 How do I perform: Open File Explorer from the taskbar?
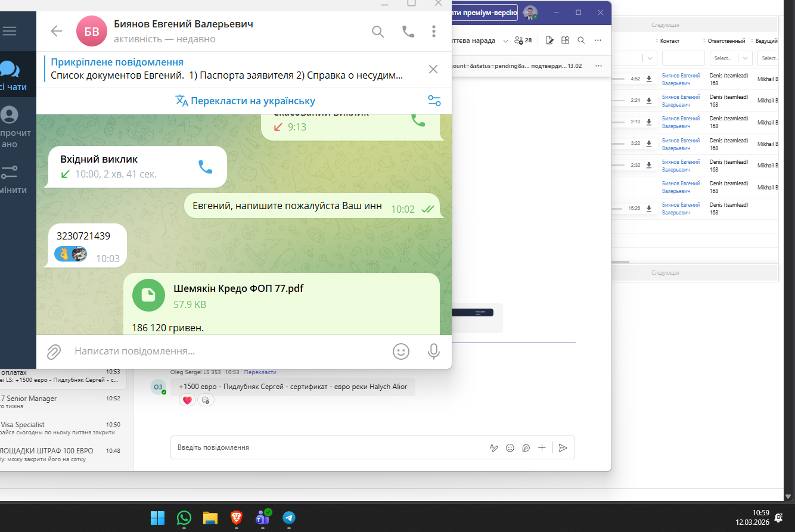pos(210,518)
